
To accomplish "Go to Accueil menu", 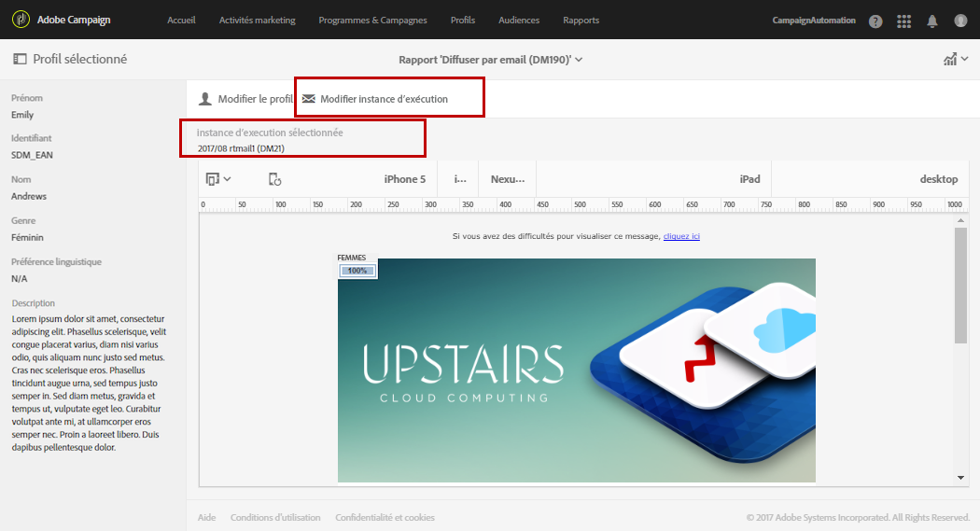I will [181, 20].
